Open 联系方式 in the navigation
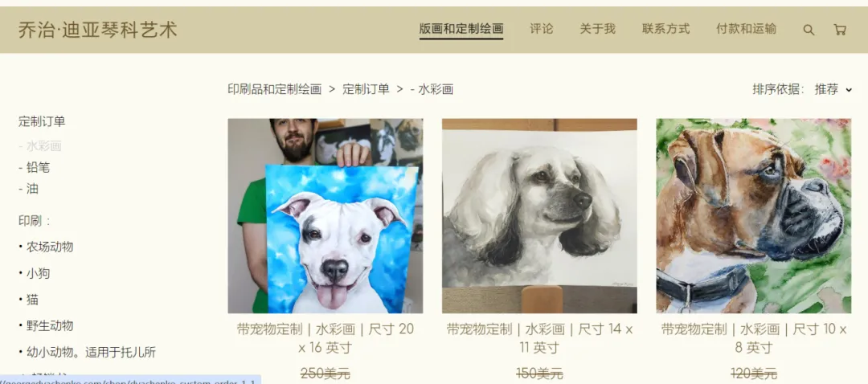Image resolution: width=868 pixels, height=384 pixels. pos(666,30)
